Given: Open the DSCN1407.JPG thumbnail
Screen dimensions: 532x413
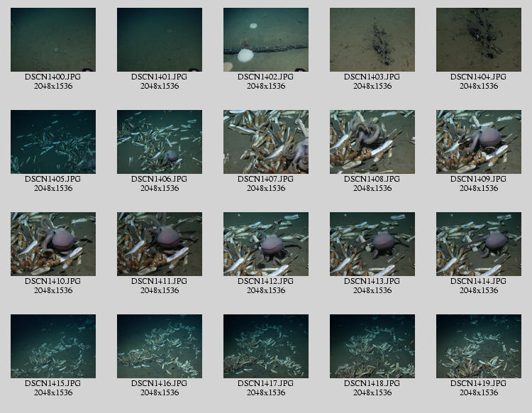Looking at the screenshot, I should [x=266, y=142].
